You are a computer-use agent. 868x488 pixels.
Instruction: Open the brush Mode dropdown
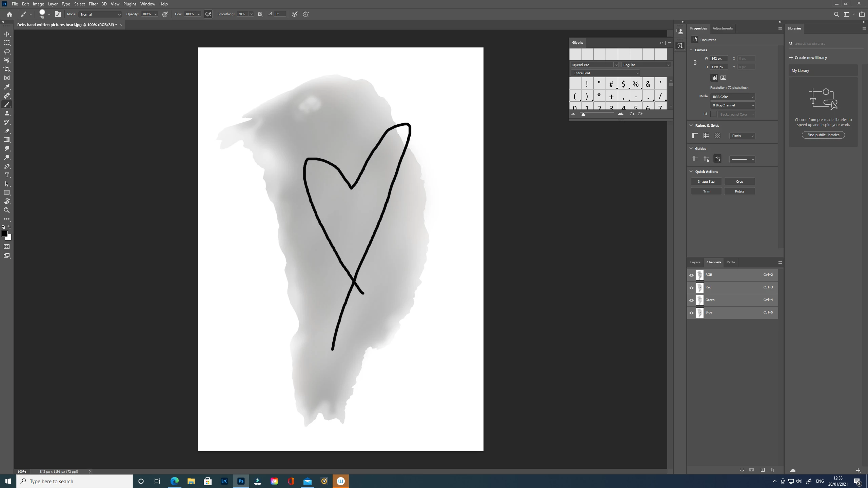pyautogui.click(x=100, y=14)
